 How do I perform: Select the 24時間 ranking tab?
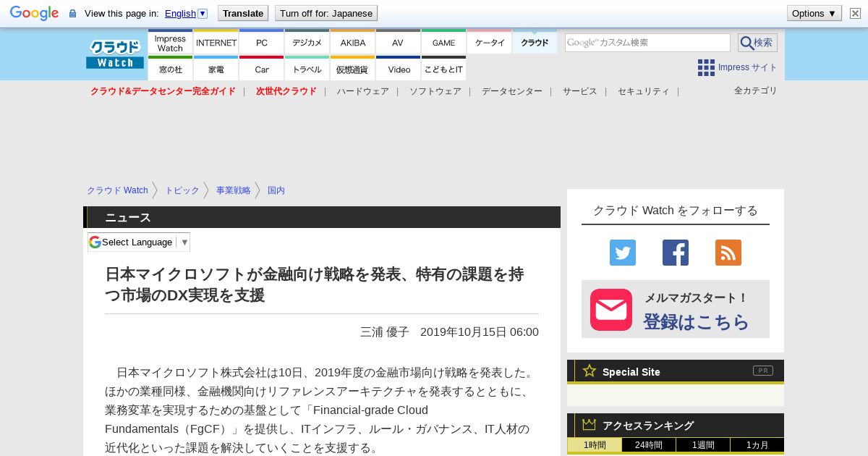point(649,445)
